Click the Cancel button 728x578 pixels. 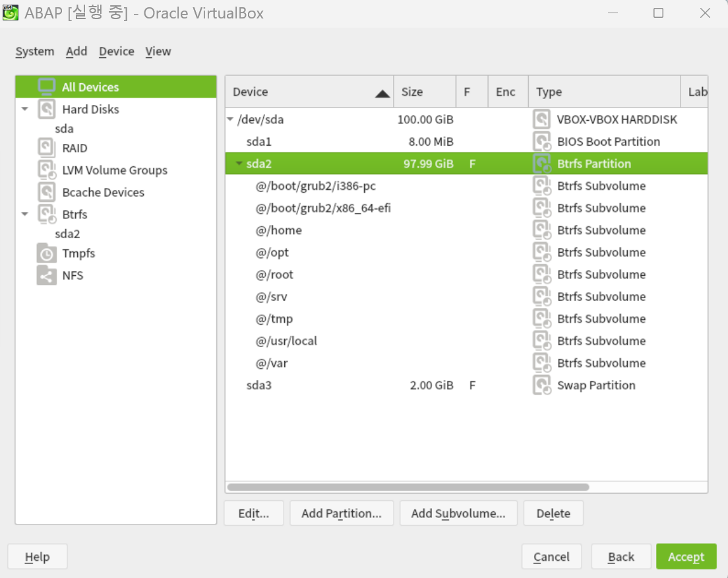pyautogui.click(x=551, y=557)
